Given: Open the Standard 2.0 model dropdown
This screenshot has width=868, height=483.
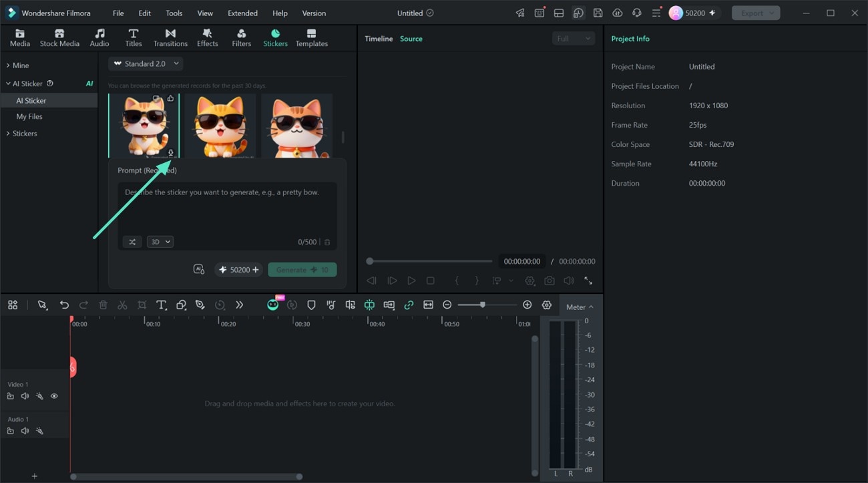Looking at the screenshot, I should point(146,63).
